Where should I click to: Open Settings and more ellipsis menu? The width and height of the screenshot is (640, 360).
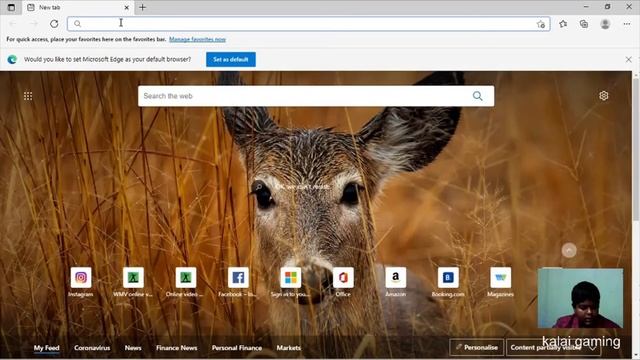tap(627, 24)
